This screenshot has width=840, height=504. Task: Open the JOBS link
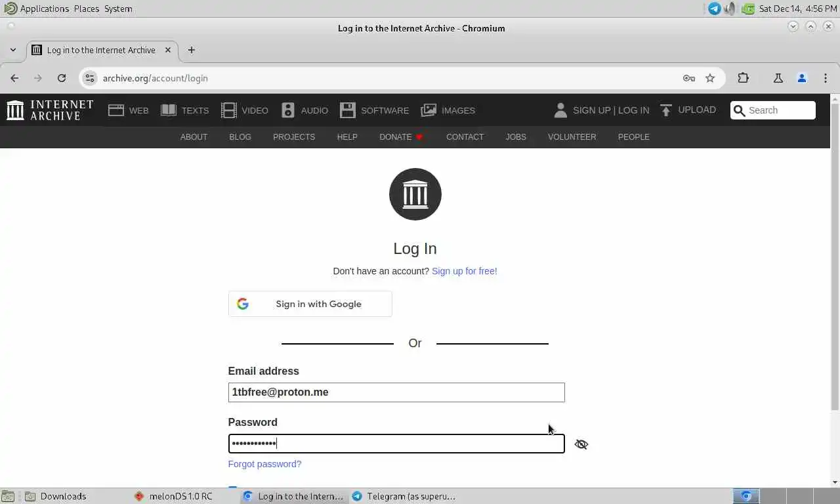516,137
